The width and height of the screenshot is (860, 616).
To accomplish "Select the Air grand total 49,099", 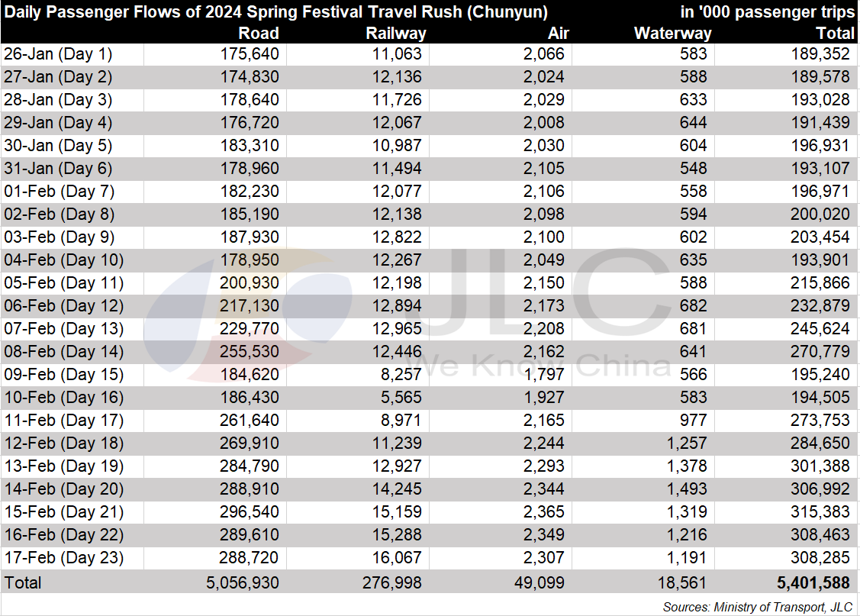I will (540, 583).
